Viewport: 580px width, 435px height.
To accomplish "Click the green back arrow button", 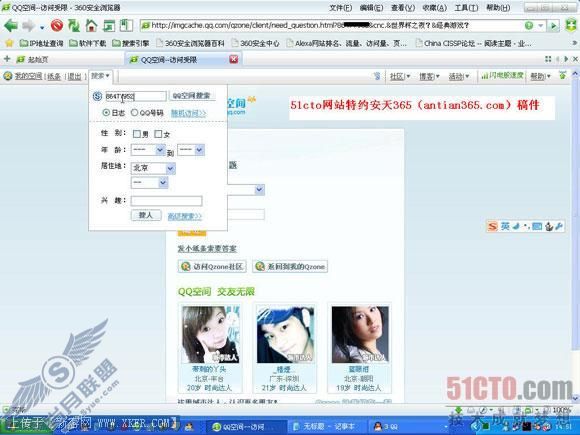I will tap(11, 26).
